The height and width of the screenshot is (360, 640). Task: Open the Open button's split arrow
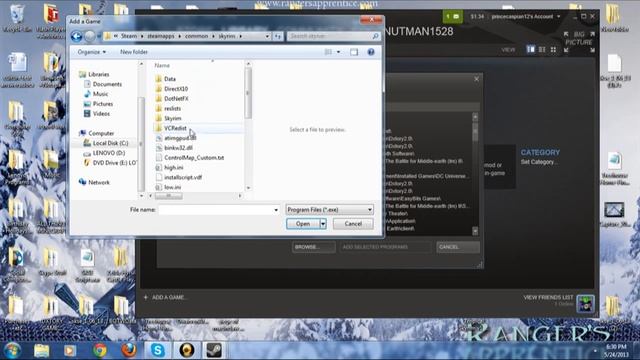(323, 224)
